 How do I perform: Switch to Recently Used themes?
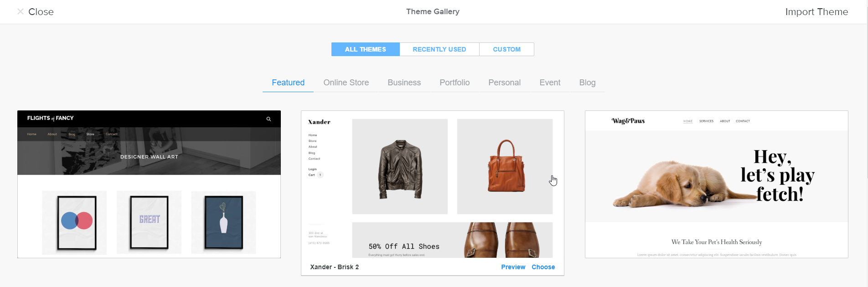pyautogui.click(x=439, y=49)
